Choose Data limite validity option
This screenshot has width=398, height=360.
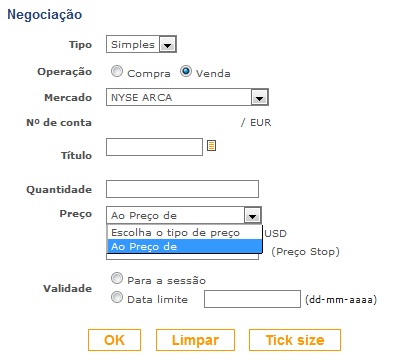point(117,297)
